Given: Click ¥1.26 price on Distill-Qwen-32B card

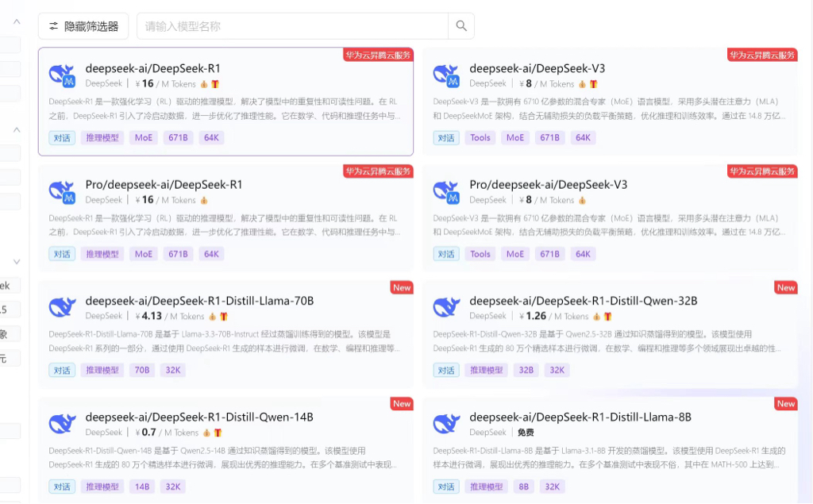Looking at the screenshot, I should 533,317.
